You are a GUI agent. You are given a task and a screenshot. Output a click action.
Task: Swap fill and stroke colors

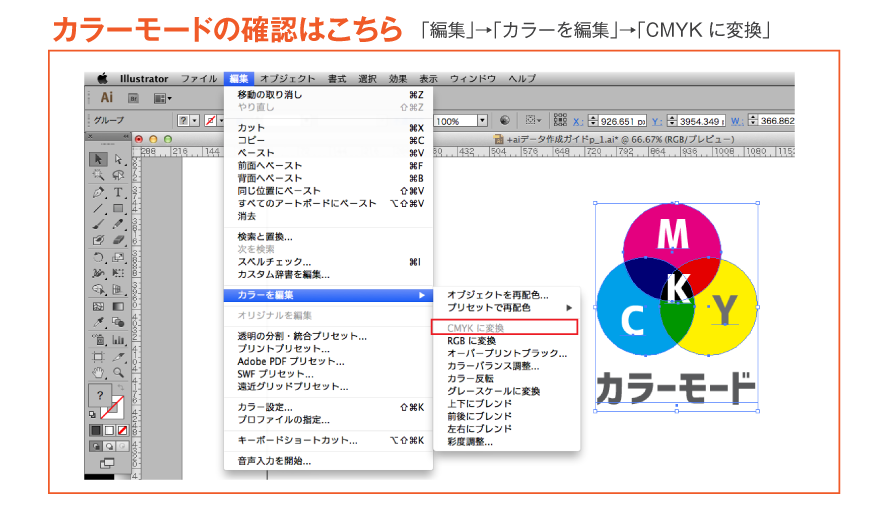120,387
